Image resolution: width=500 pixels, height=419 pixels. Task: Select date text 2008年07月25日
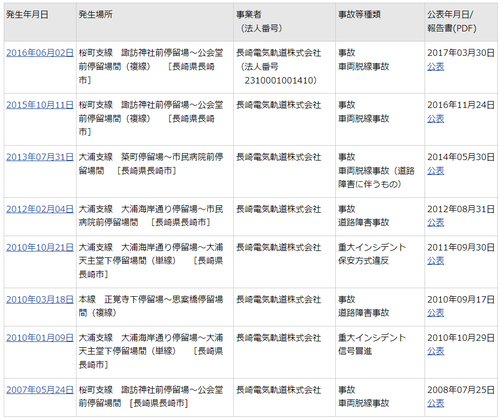pyautogui.click(x=461, y=390)
